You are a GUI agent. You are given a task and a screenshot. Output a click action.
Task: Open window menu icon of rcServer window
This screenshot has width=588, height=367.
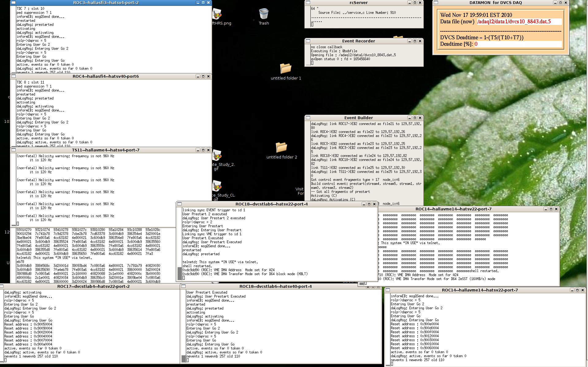(308, 2)
